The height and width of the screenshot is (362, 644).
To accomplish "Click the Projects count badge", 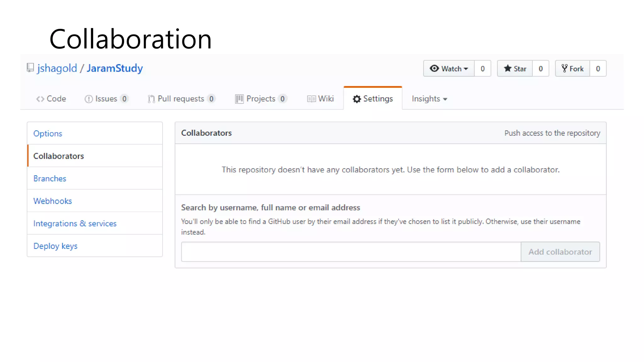I will coord(283,99).
